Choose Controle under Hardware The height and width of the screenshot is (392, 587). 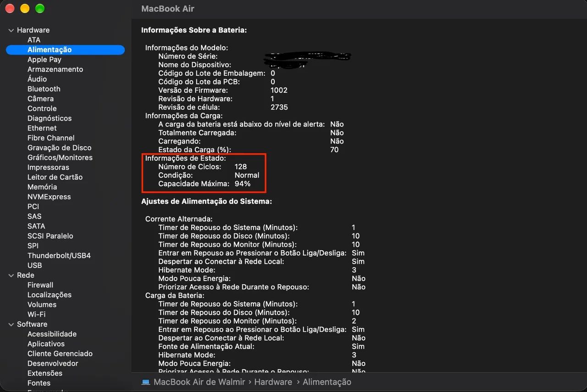pyautogui.click(x=42, y=109)
